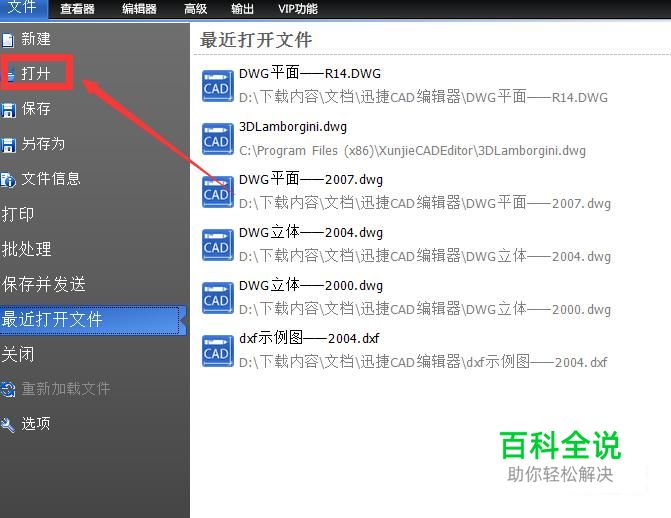Click CAD icon of DWG立体——2004.dwg
The image size is (671, 518).
click(x=217, y=245)
